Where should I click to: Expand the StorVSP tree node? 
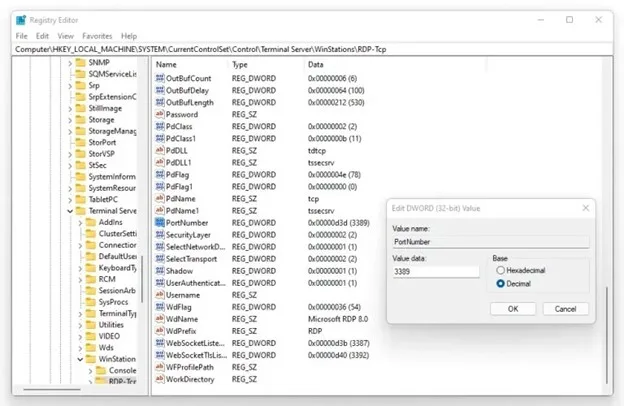70,154
